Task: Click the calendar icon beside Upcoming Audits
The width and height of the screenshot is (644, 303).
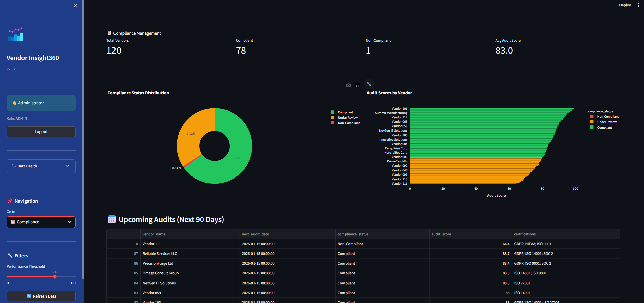Action: (111, 219)
